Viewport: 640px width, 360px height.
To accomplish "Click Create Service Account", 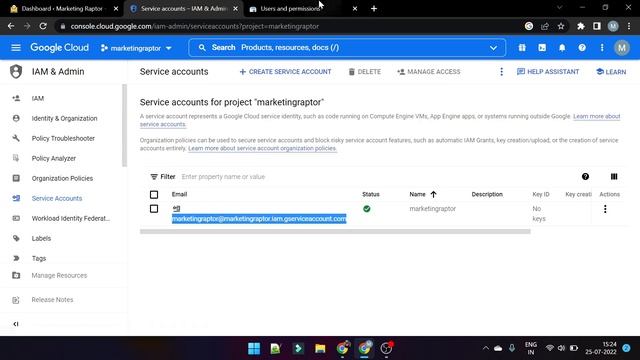I will click(x=285, y=72).
